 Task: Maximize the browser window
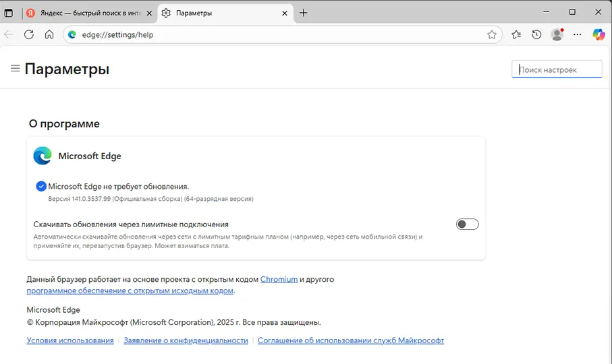point(572,12)
